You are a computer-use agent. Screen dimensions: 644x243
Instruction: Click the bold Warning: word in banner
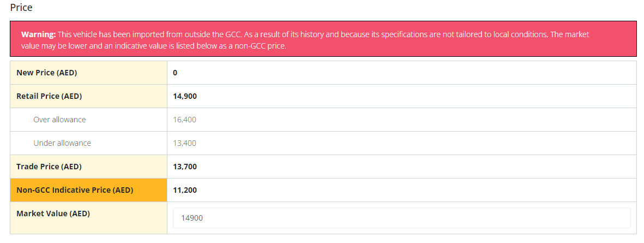tap(38, 34)
